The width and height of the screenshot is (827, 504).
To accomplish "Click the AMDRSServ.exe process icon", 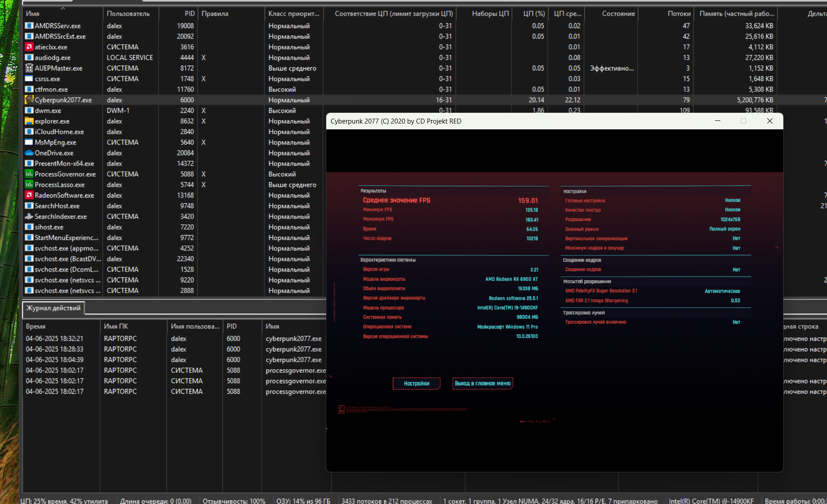I will point(29,26).
